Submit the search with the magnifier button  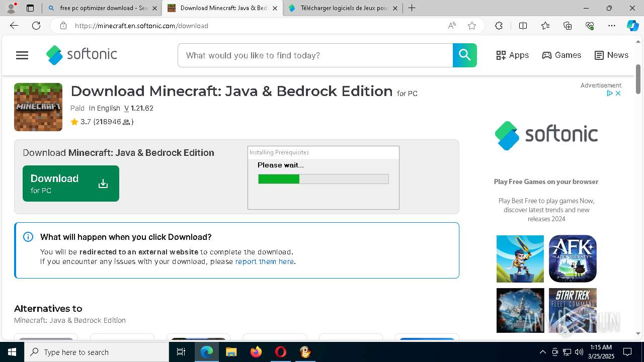point(464,55)
